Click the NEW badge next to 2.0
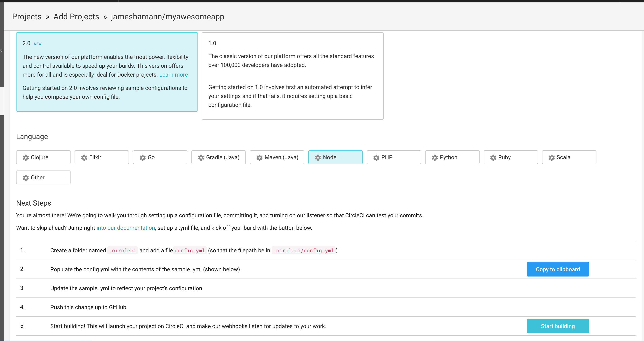 point(37,44)
